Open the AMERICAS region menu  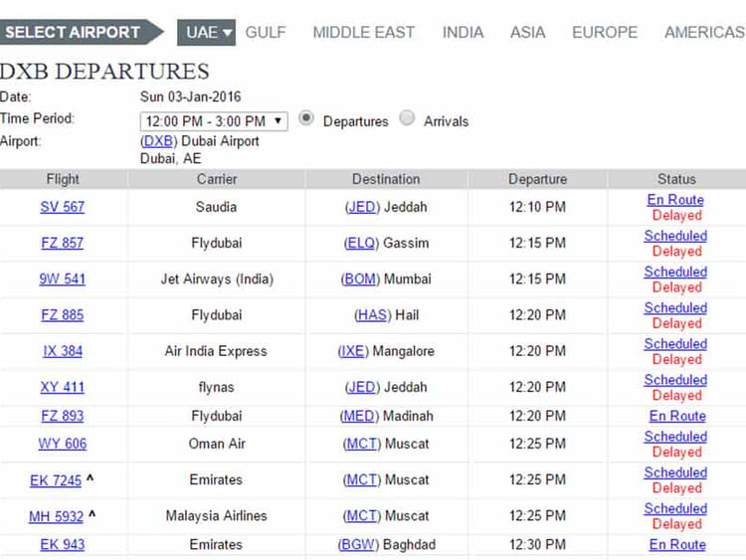point(704,33)
